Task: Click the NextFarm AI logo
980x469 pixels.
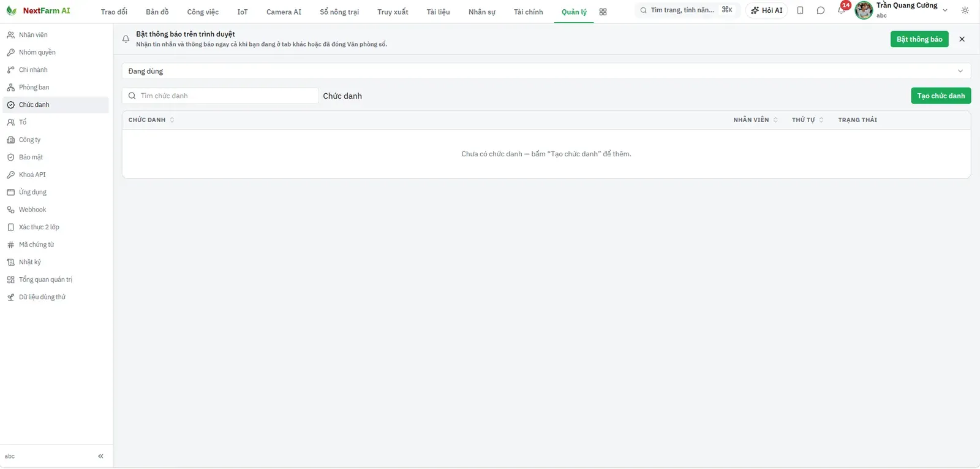Action: pyautogui.click(x=38, y=11)
